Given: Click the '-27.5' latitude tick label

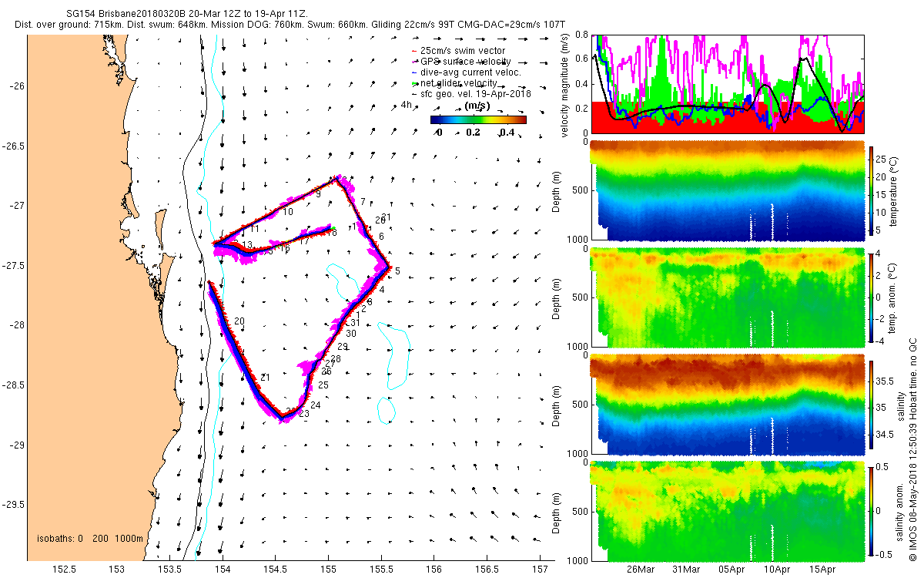Looking at the screenshot, I should click(x=12, y=265).
